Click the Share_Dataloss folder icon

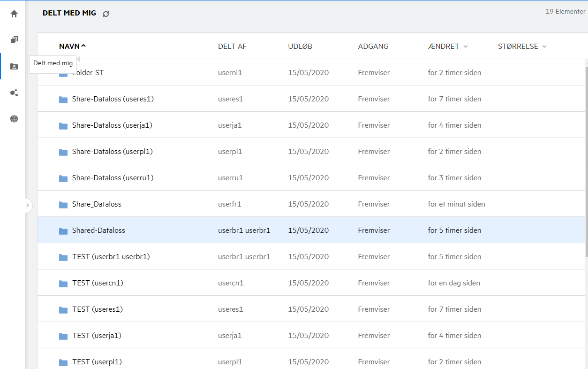[x=63, y=205]
